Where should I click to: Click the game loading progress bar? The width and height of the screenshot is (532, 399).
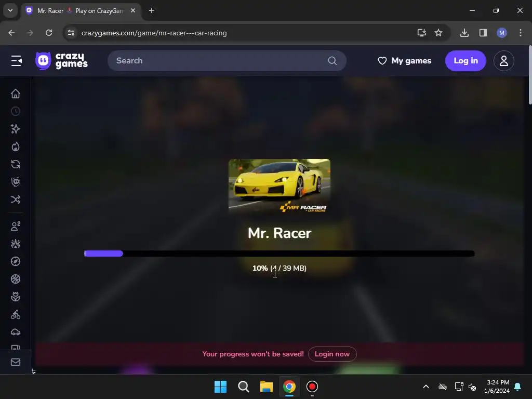[x=279, y=254]
